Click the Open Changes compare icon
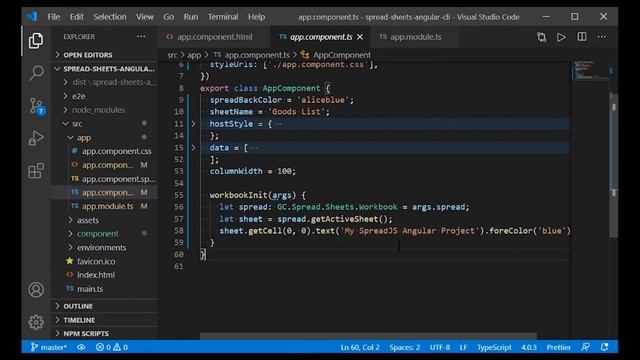 (x=542, y=37)
